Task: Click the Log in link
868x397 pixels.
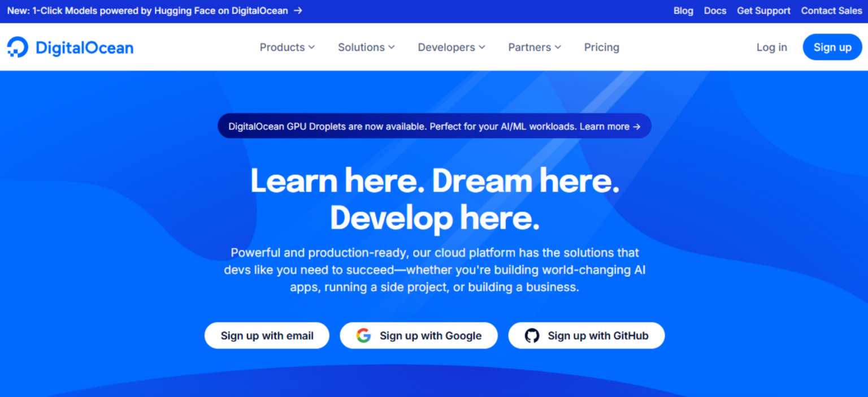Action: coord(771,48)
